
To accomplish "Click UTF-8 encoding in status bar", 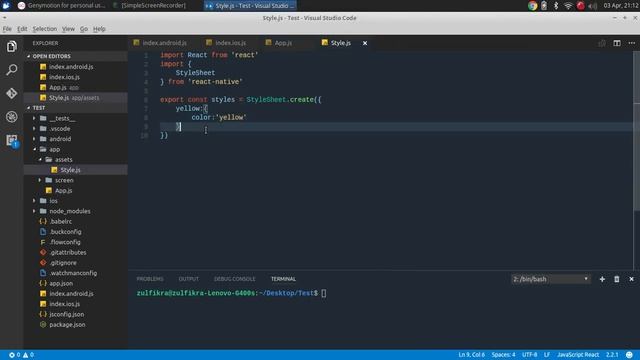I will coord(529,355).
